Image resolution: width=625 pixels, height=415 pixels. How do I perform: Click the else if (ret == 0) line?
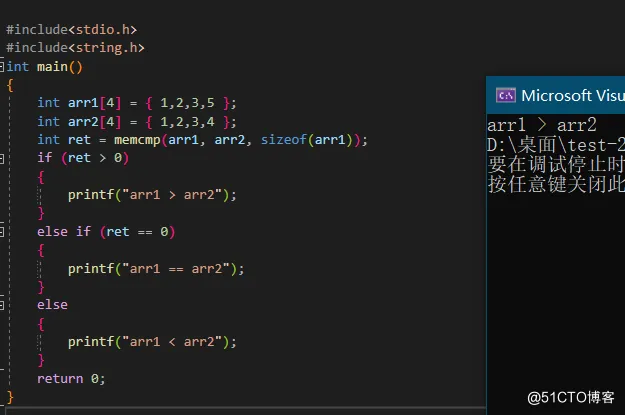106,232
